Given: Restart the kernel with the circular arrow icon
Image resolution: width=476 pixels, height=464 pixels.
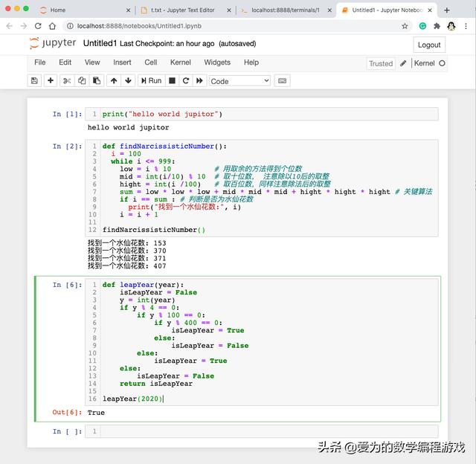Looking at the screenshot, I should (x=186, y=81).
